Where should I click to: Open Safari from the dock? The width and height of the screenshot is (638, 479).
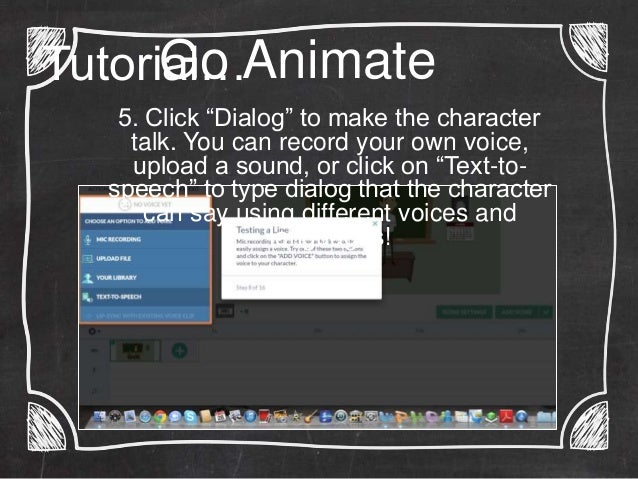pyautogui.click(x=145, y=416)
